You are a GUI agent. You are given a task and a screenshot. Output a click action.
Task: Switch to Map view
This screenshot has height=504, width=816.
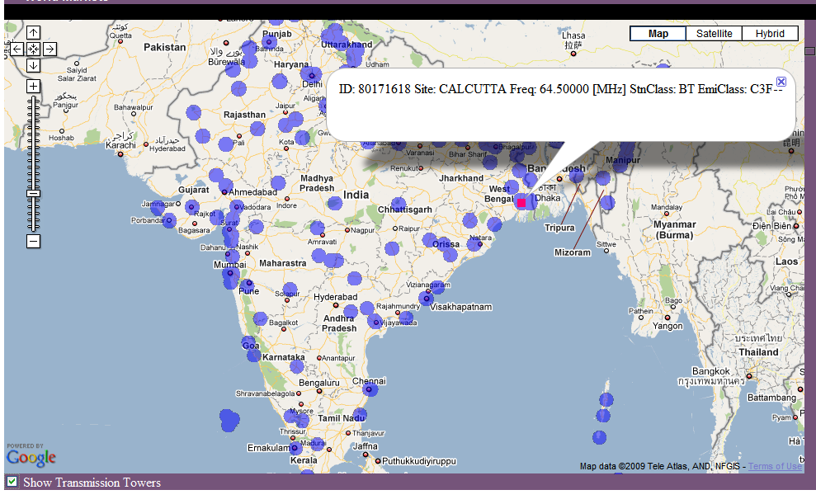click(658, 34)
